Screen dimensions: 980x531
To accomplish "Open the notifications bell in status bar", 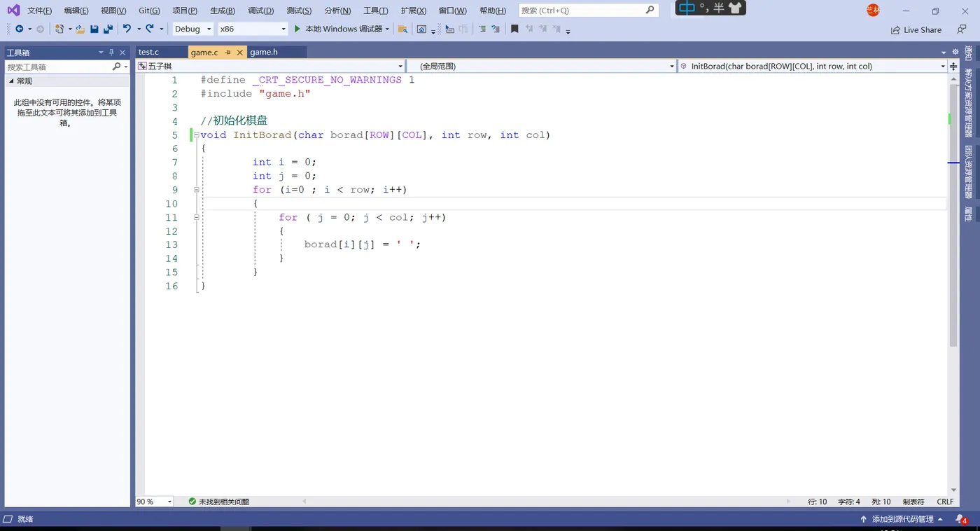I will (x=960, y=519).
